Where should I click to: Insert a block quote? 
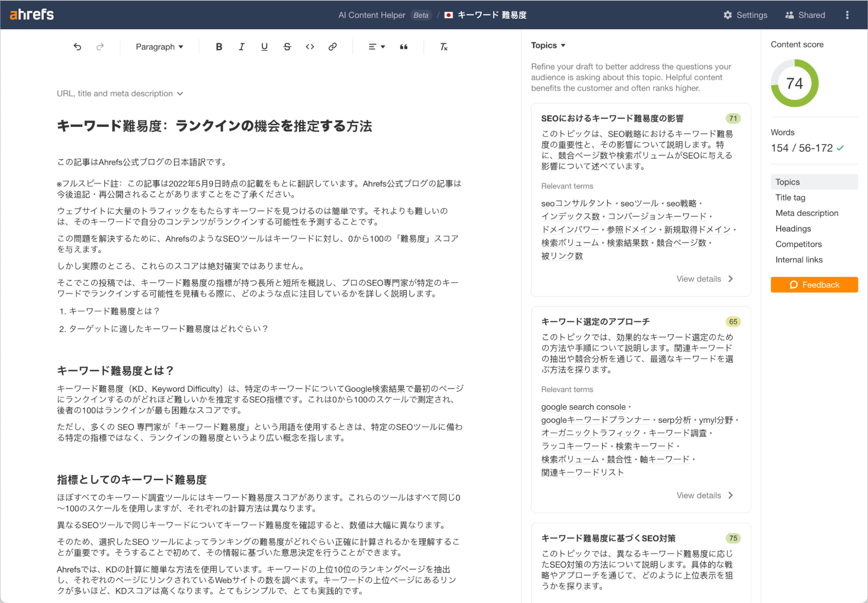pos(403,46)
